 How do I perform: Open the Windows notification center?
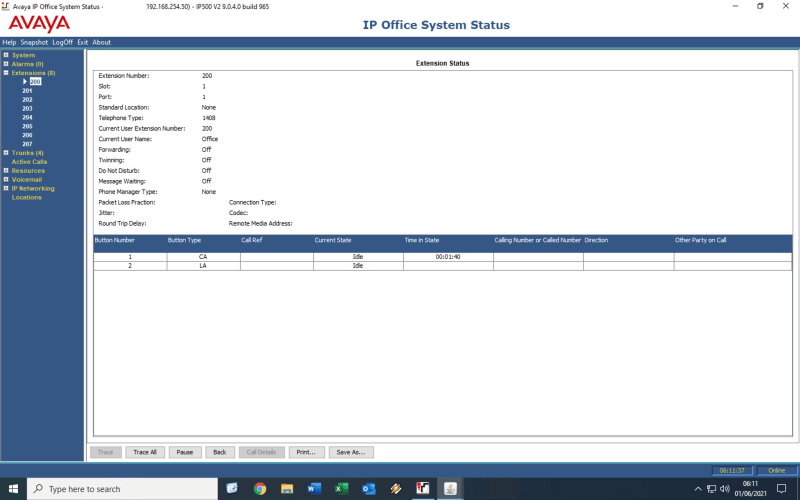[x=781, y=489]
